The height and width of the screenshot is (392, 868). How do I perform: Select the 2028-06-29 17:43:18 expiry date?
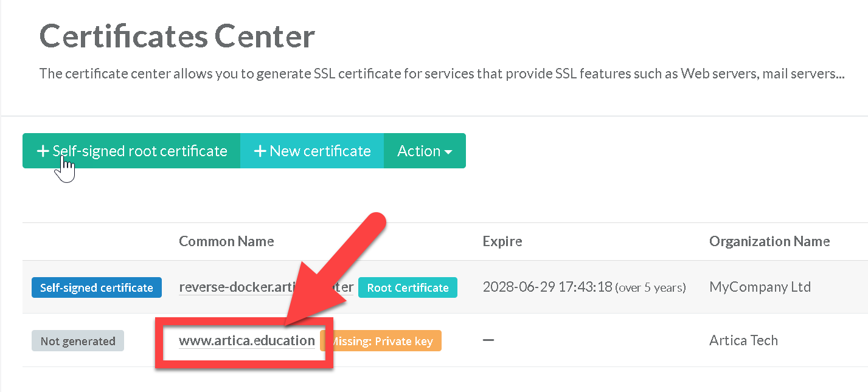[x=547, y=287]
